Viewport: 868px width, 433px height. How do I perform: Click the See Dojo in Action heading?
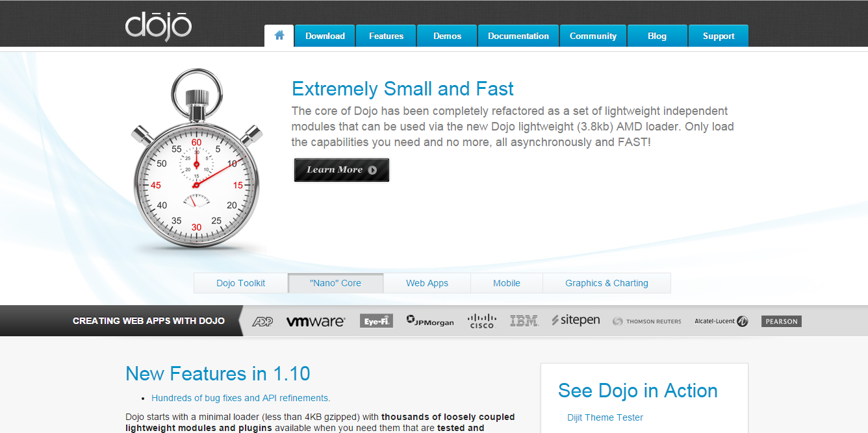[638, 391]
